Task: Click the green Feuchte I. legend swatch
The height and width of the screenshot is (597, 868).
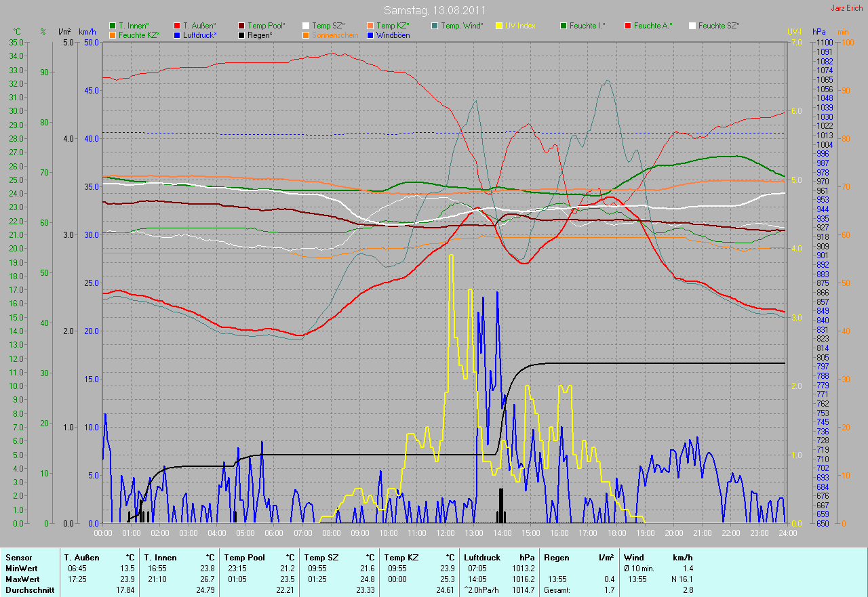Action: (564, 26)
